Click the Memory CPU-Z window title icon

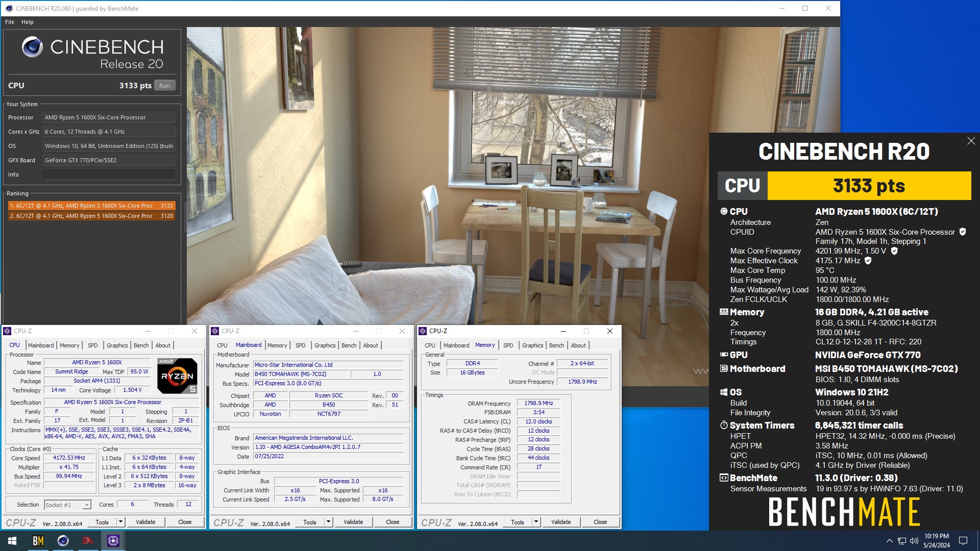(x=423, y=331)
